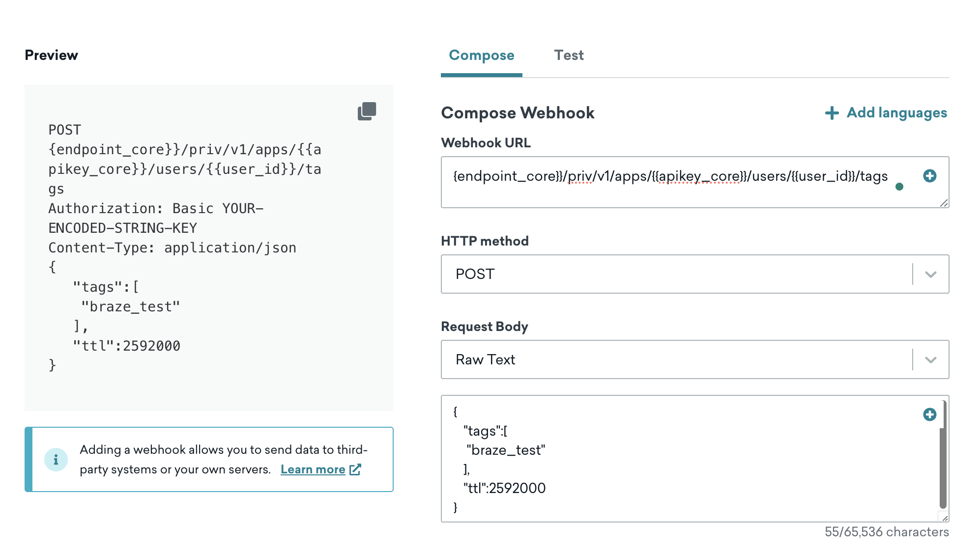
Task: Switch to the Test tab
Action: pos(569,55)
